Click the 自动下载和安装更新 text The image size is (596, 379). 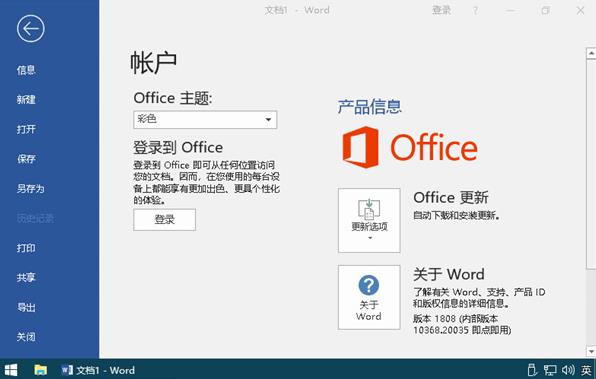457,216
